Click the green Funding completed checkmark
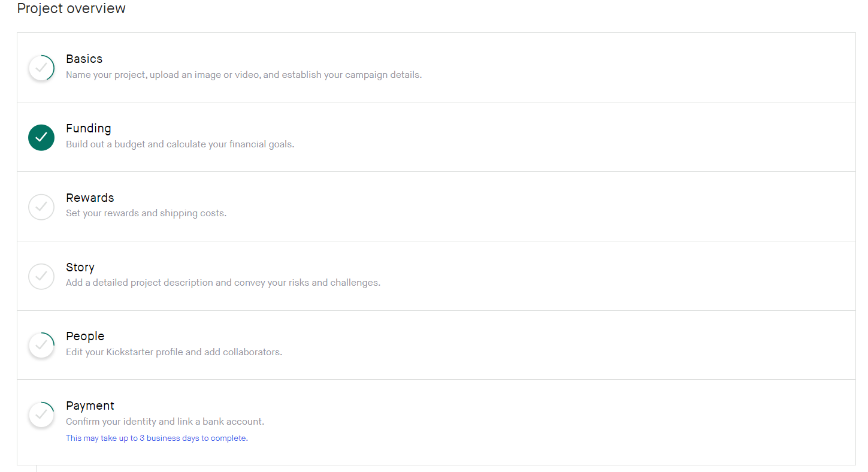Screen dimensions: 868x472 pyautogui.click(x=41, y=137)
